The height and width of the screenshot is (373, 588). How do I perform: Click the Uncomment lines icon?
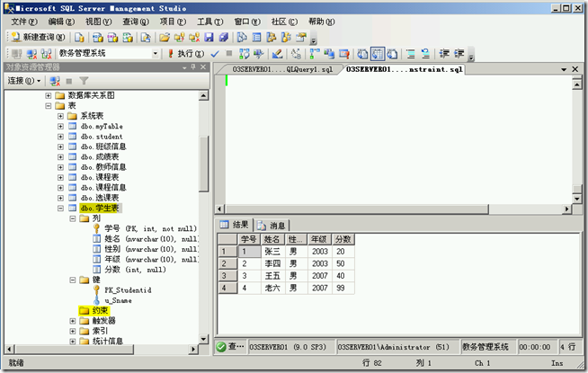pos(425,54)
